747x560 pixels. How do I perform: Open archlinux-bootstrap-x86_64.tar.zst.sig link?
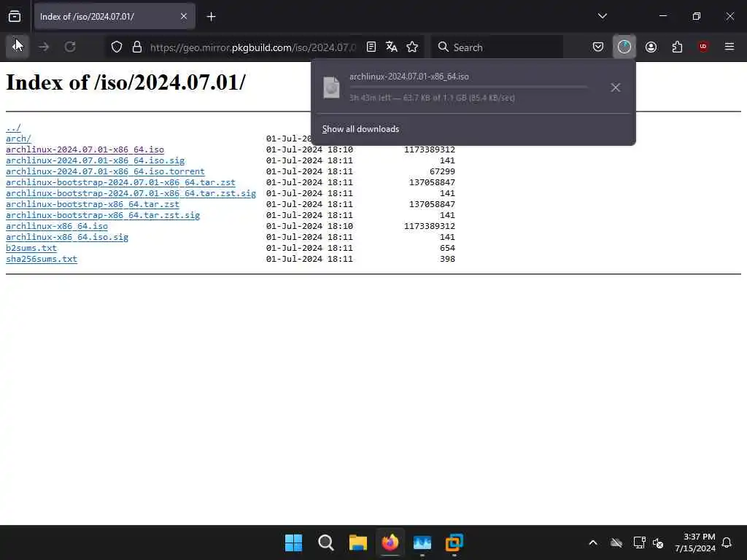103,215
